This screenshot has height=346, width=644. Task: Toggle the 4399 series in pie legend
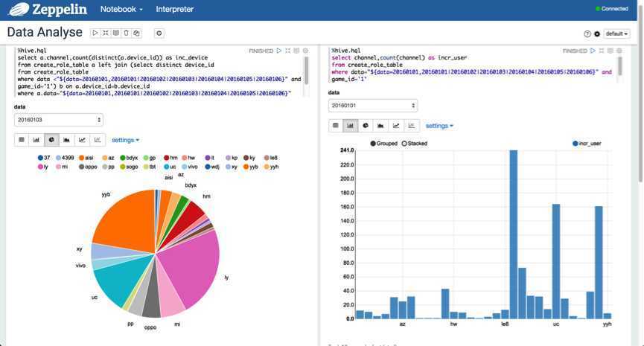65,158
